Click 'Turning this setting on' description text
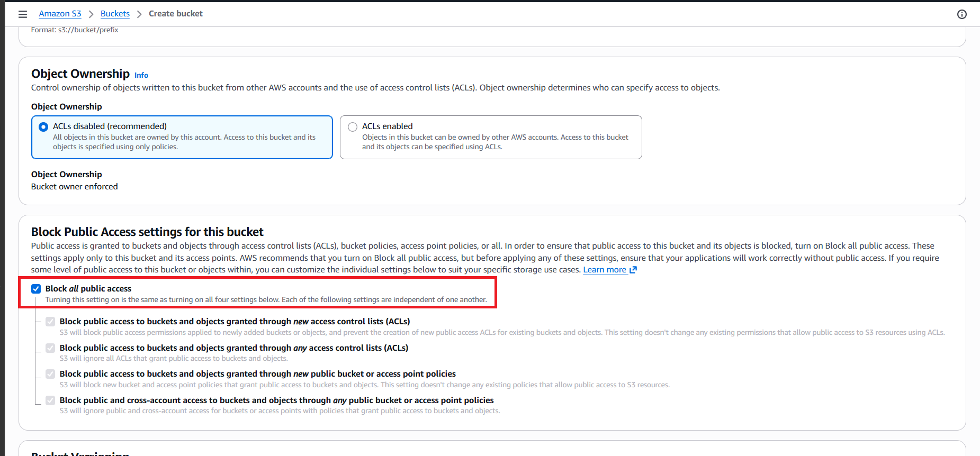Screen dimensions: 980x456 (266, 300)
